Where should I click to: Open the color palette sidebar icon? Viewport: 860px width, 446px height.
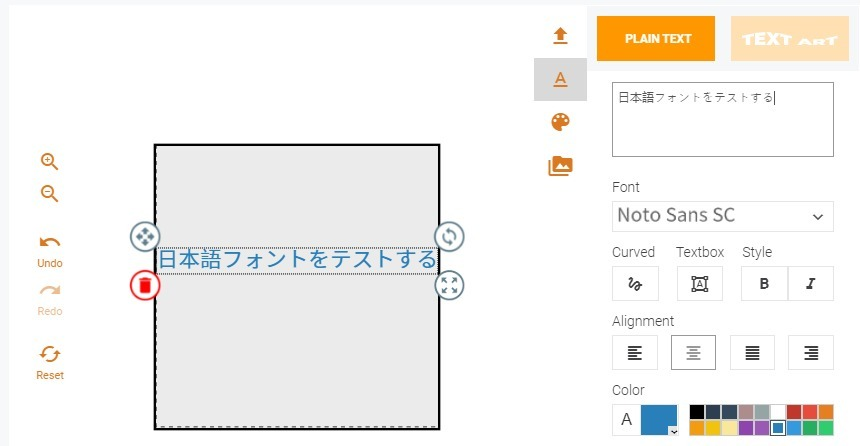(x=560, y=122)
